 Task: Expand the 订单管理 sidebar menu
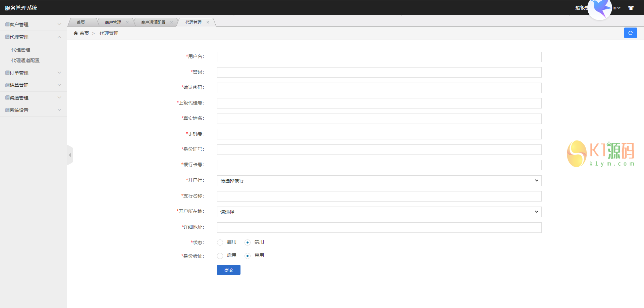pos(33,73)
